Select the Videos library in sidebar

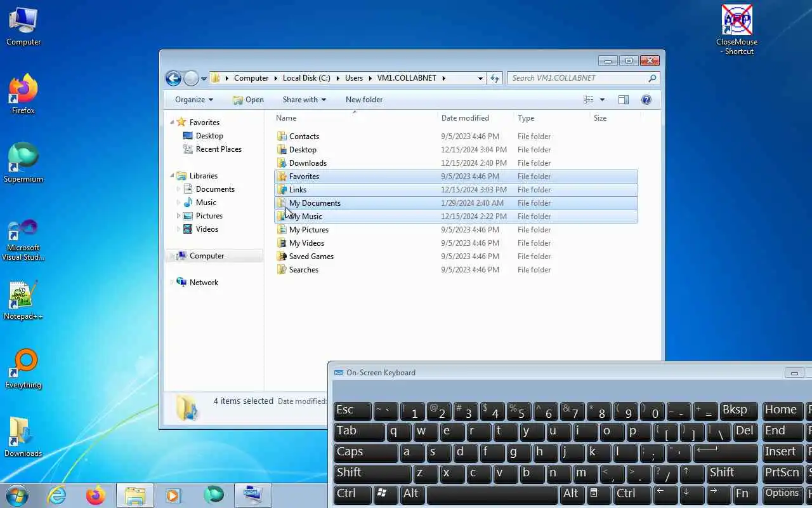pyautogui.click(x=207, y=229)
